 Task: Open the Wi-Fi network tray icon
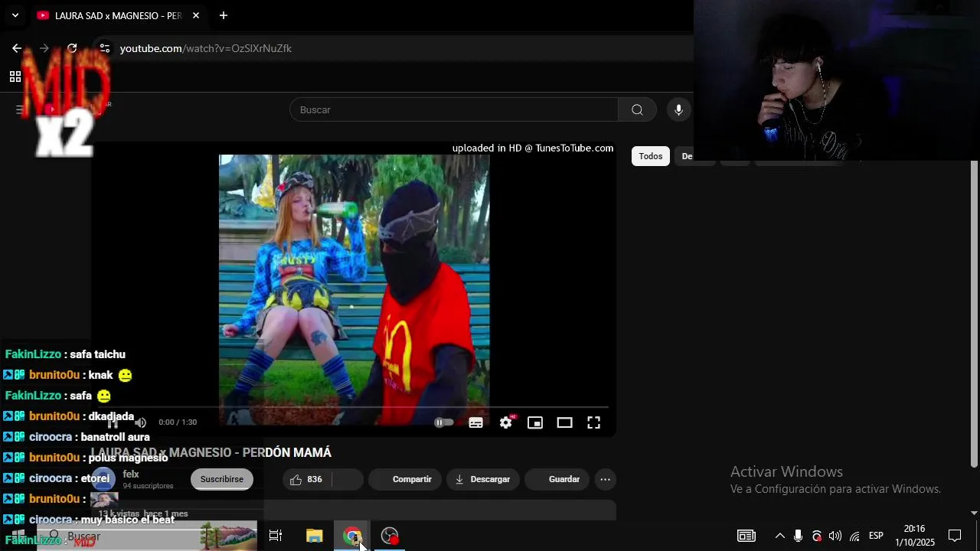[x=854, y=536]
